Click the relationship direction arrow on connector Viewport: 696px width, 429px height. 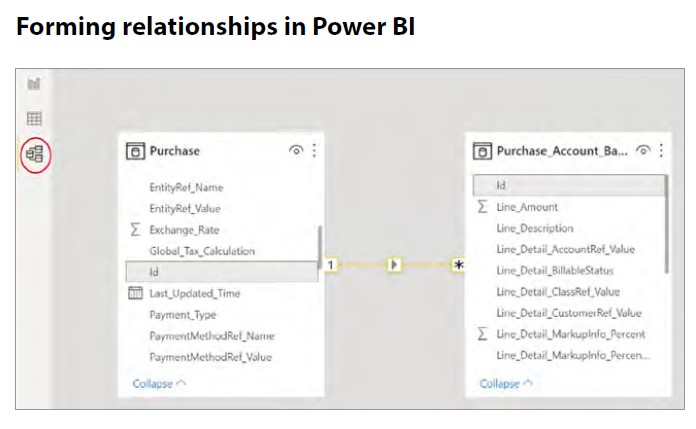click(394, 265)
